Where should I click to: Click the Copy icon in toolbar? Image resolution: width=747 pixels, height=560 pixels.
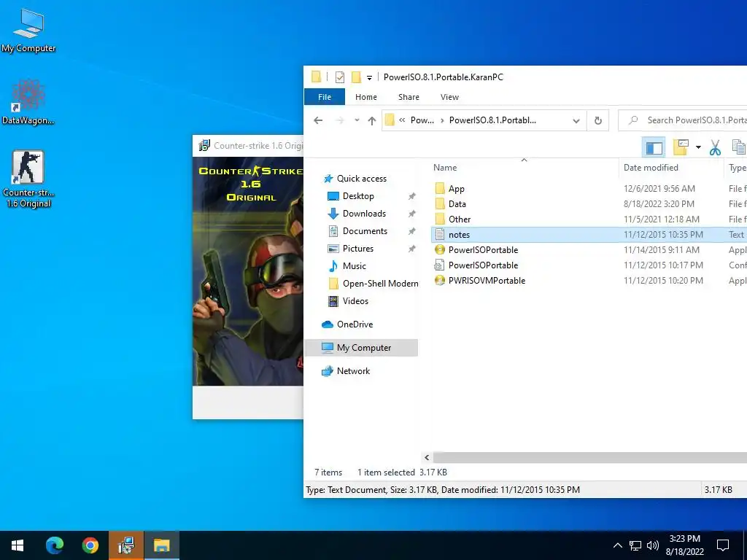pyautogui.click(x=739, y=147)
